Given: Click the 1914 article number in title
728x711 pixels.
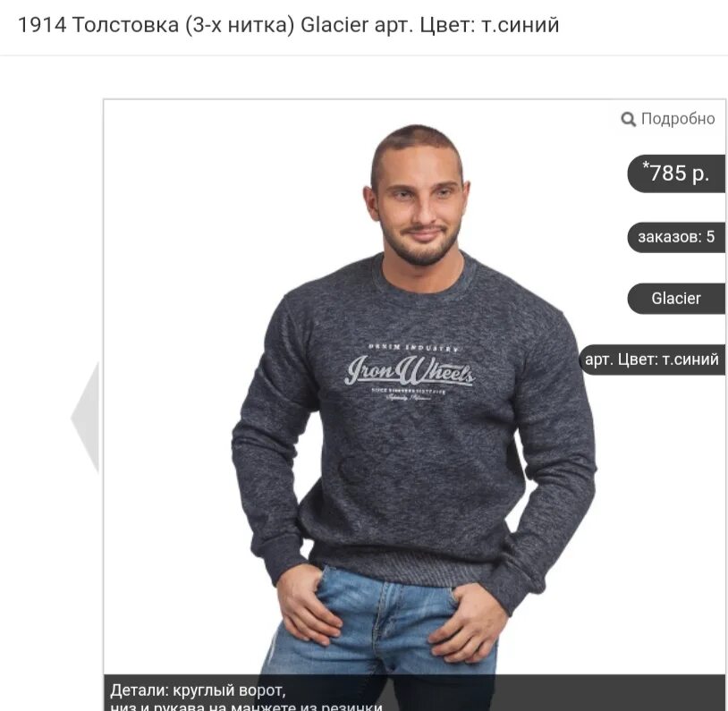Looking at the screenshot, I should click(42, 25).
